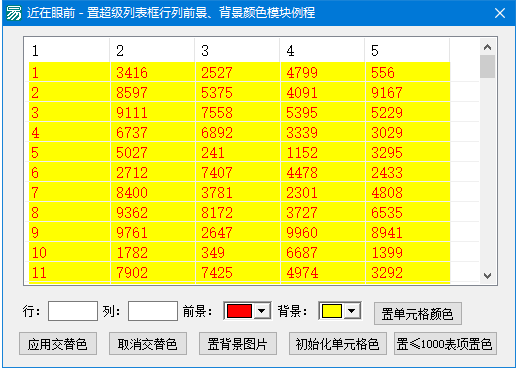The height and width of the screenshot is (370, 518).
Task: Select cell with value 6892
Action: coord(237,132)
